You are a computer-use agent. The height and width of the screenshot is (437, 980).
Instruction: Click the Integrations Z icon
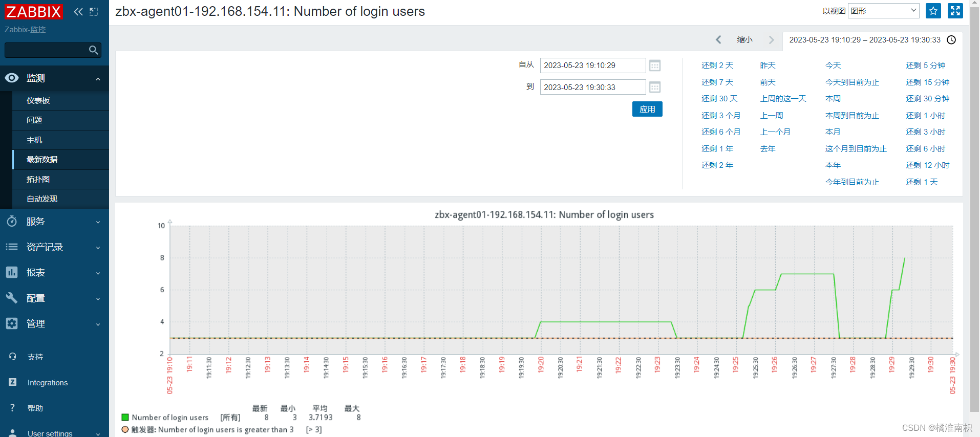pyautogui.click(x=13, y=382)
